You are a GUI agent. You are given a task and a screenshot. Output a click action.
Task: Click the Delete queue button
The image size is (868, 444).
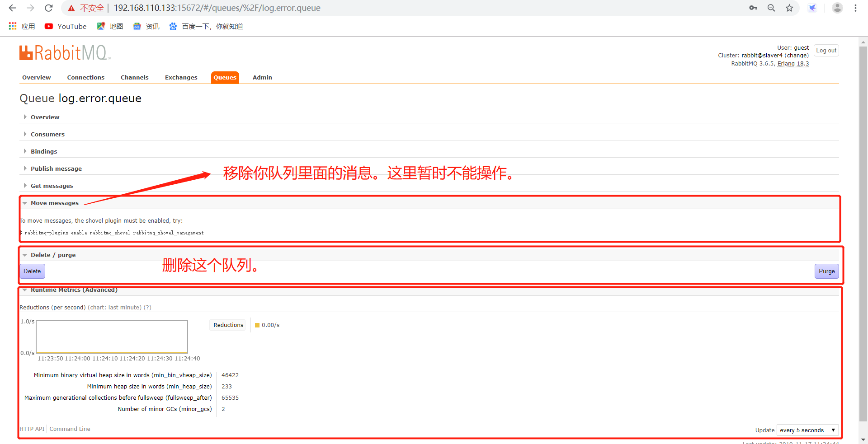(32, 271)
